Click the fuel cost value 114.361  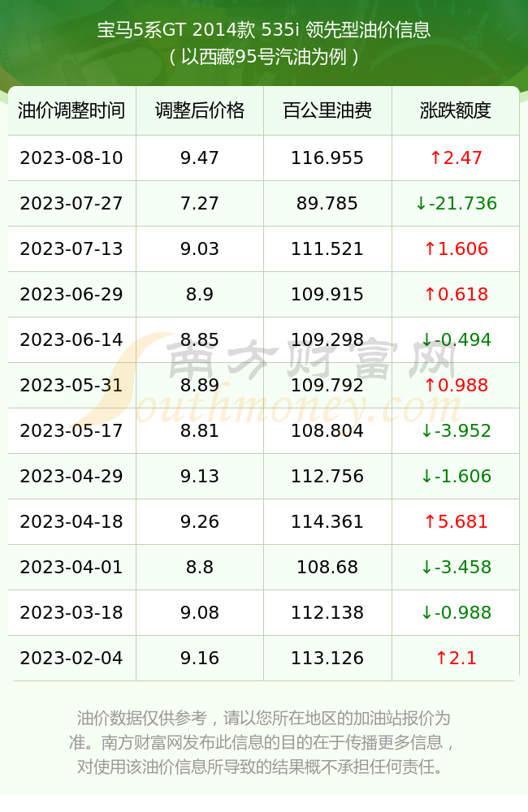(x=327, y=521)
